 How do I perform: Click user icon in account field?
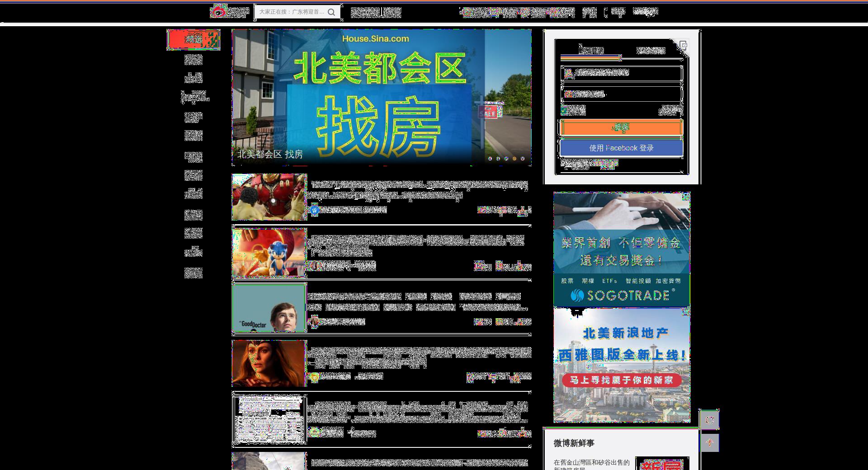[x=568, y=73]
